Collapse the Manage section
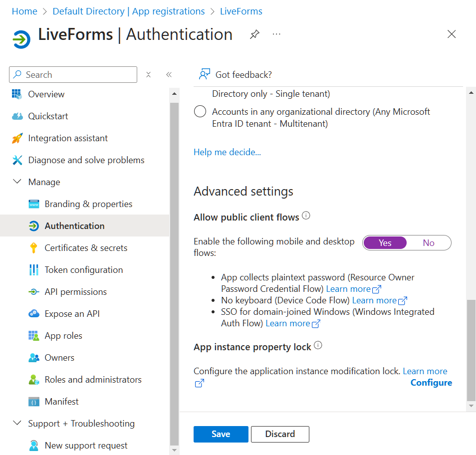This screenshot has height=455, width=476. click(x=17, y=182)
